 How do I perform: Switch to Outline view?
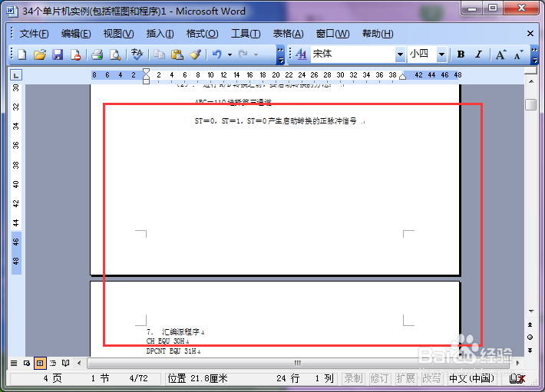[53, 363]
